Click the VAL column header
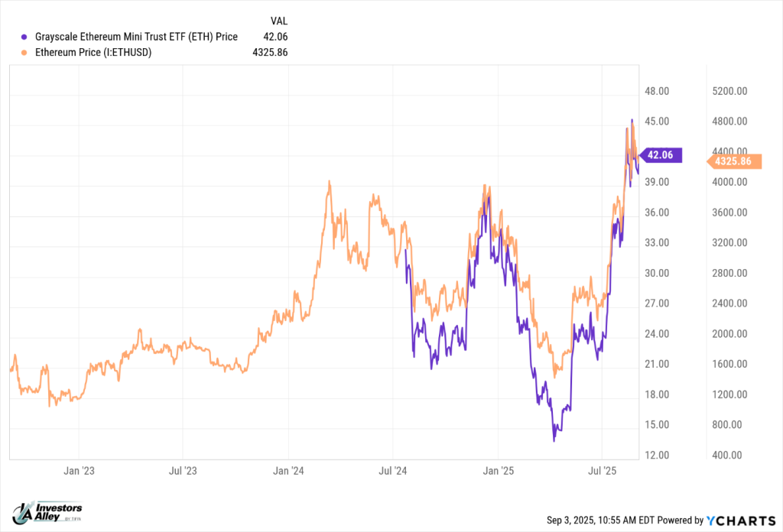Screen dimensions: 783x532 click(279, 21)
